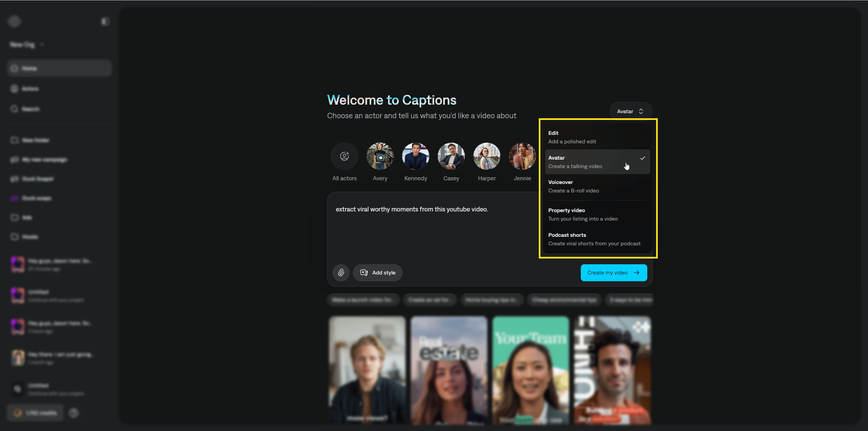Click the paperclip attach file icon
This screenshot has height=431, width=868.
(x=341, y=273)
